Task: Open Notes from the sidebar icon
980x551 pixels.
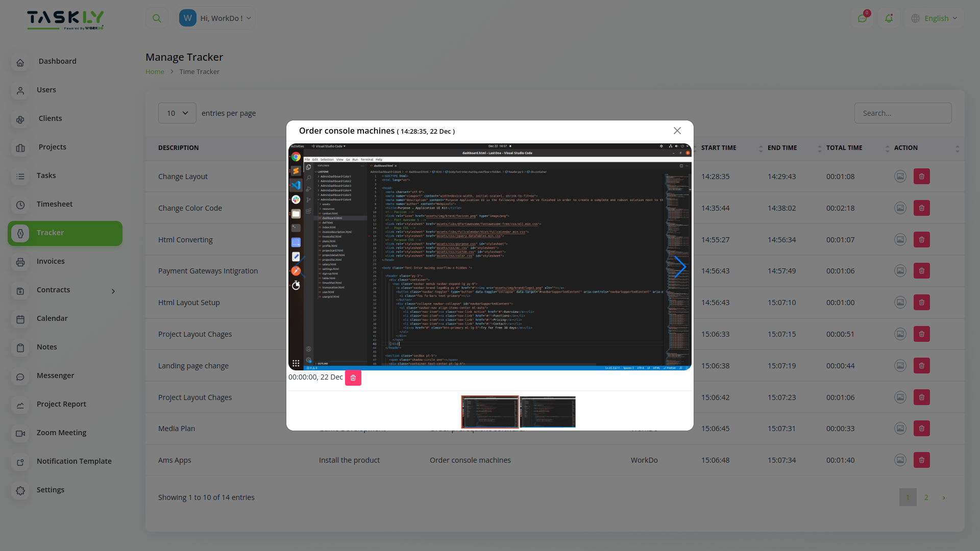Action: pyautogui.click(x=20, y=348)
